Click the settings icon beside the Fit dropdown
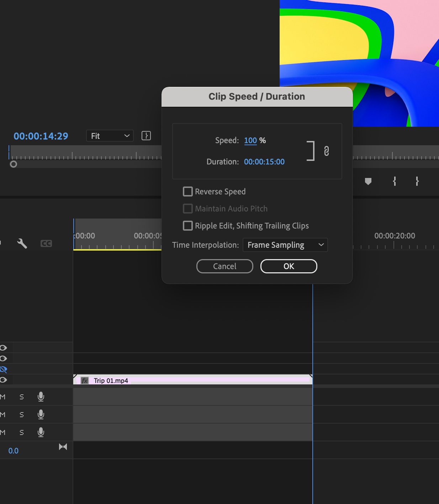The image size is (439, 504). [x=146, y=136]
